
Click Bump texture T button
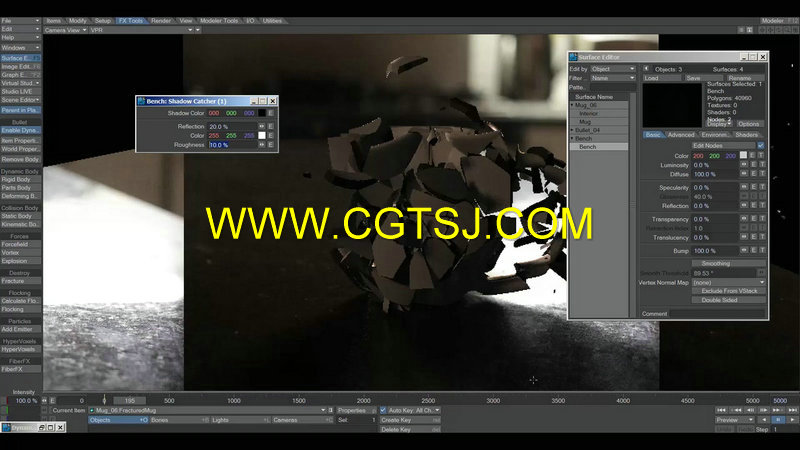[x=761, y=251]
